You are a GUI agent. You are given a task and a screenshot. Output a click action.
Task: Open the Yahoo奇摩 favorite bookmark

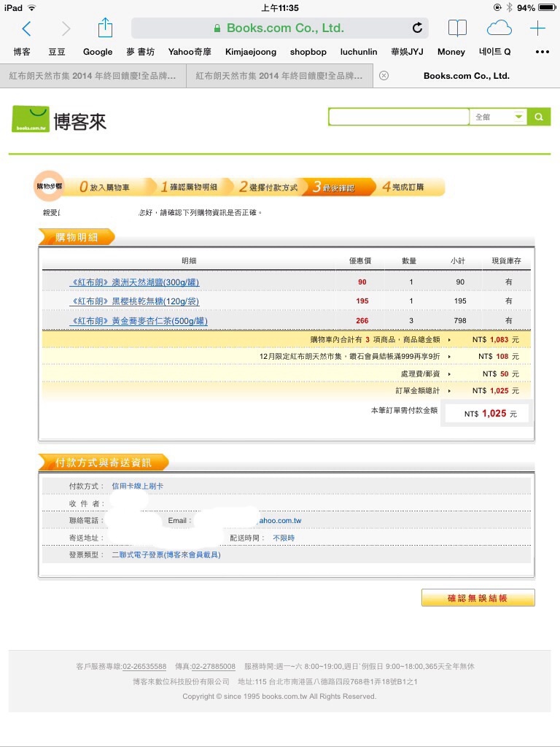pyautogui.click(x=190, y=52)
